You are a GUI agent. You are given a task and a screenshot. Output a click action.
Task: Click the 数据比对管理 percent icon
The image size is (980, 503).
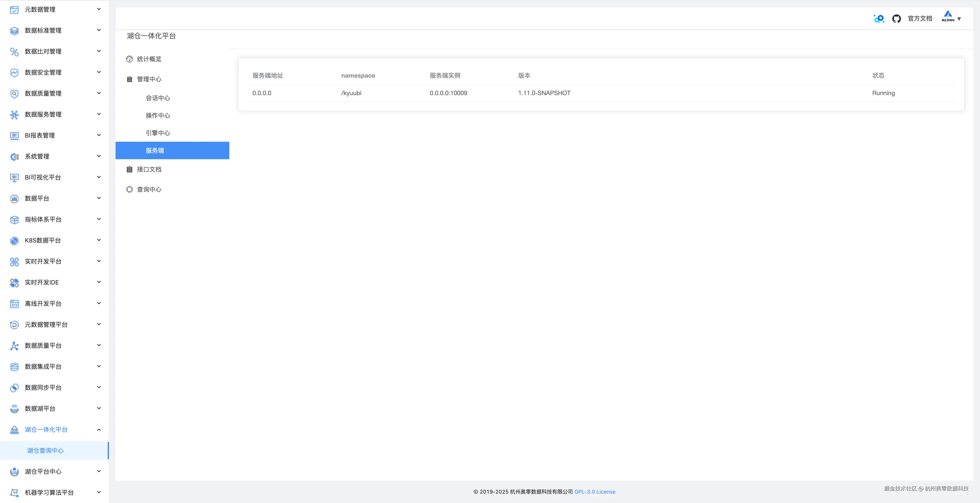click(14, 51)
